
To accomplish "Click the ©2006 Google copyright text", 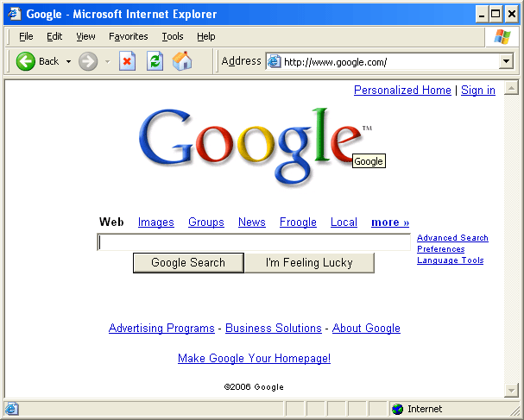I will pos(254,387).
